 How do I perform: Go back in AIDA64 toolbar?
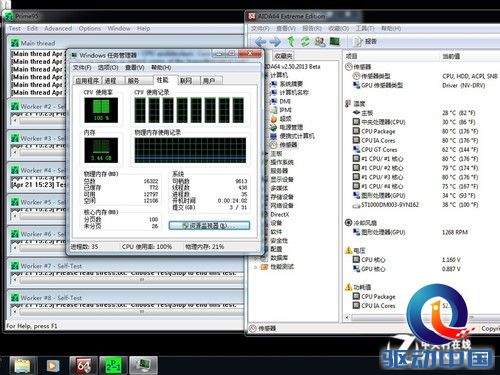coord(260,42)
